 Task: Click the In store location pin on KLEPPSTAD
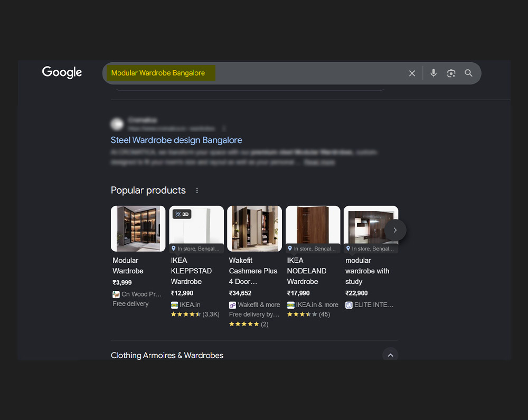[174, 249]
